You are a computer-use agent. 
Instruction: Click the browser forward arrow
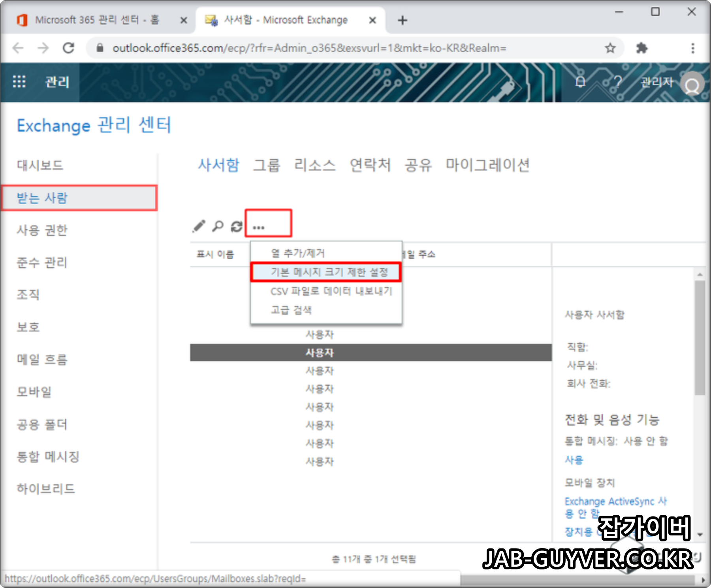click(x=43, y=48)
